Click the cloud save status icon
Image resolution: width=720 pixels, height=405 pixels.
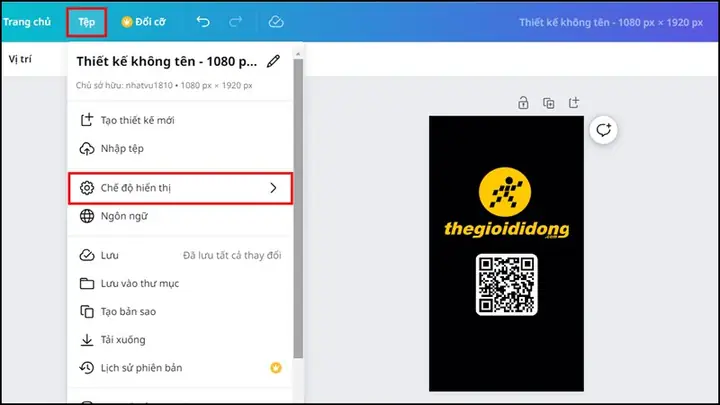click(276, 22)
